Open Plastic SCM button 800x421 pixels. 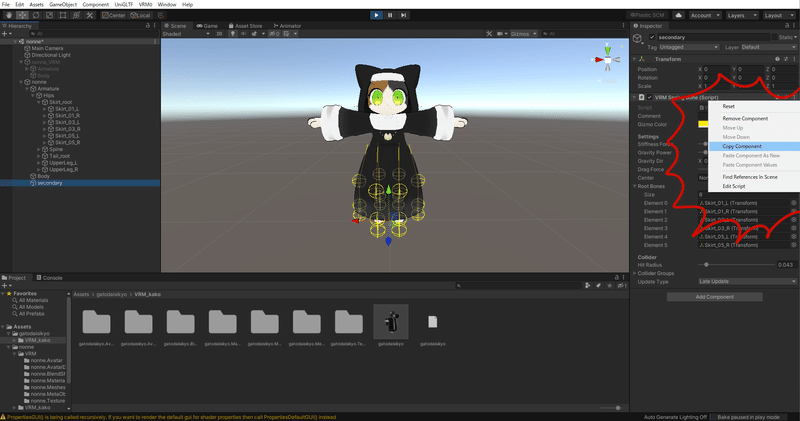[x=647, y=15]
